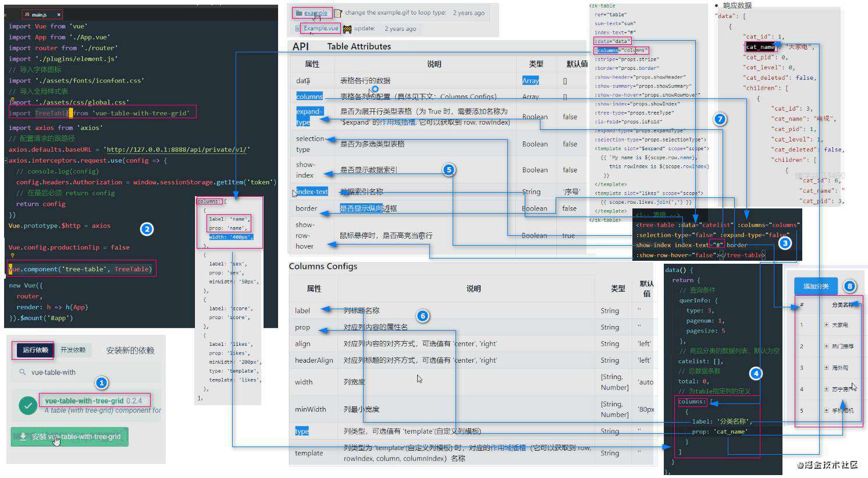Click the 'index-text' attribute cell
The image size is (868, 478).
312,192
